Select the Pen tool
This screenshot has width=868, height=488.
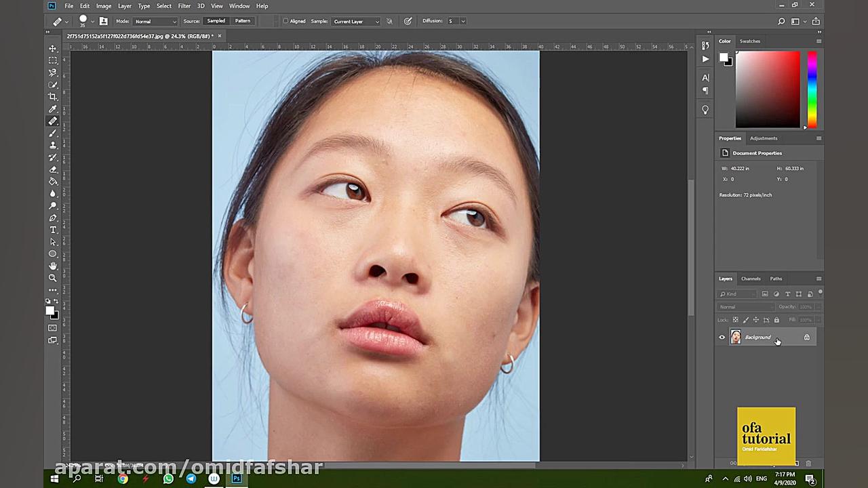[x=53, y=218]
